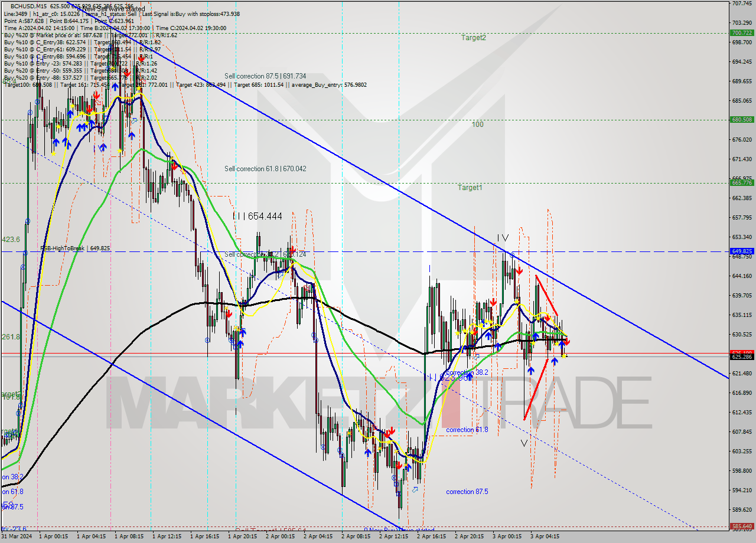Click the green Target1 label
Viewport: 756px width, 543px height.
(470, 188)
